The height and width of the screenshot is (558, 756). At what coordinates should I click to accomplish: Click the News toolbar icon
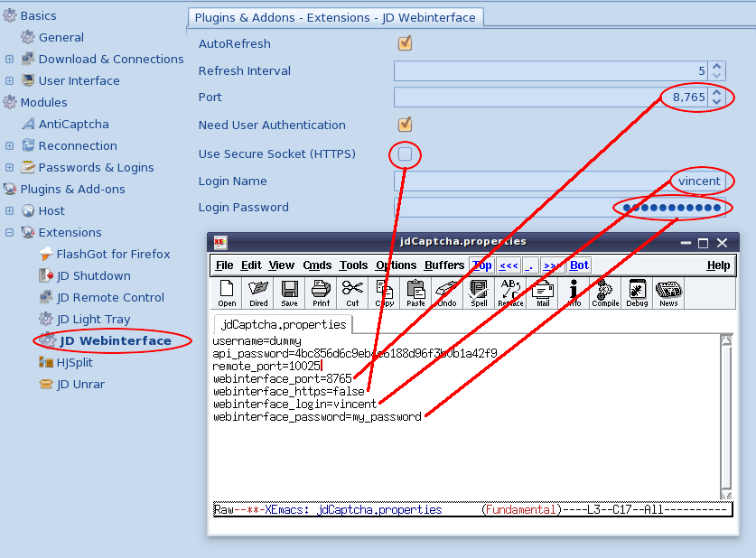[x=668, y=293]
